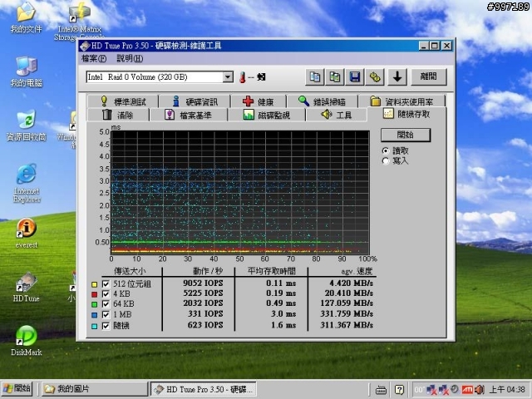
Task: Select Internet Explorer desktop icon
Action: point(27,183)
